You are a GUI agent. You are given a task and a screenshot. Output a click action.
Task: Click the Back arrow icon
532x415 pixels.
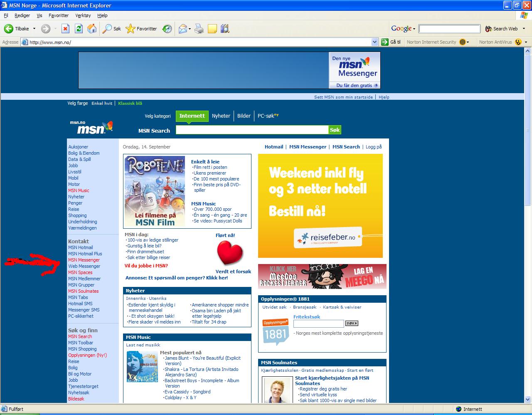click(x=8, y=29)
